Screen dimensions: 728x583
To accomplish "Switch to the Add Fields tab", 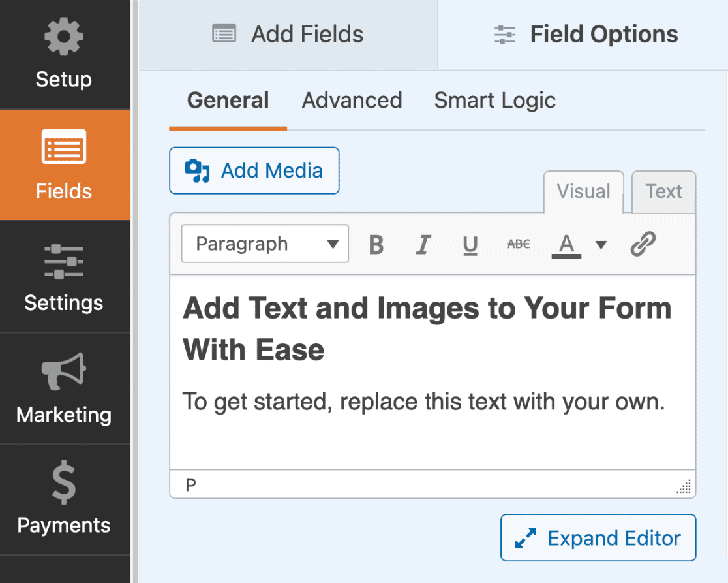I will click(288, 35).
